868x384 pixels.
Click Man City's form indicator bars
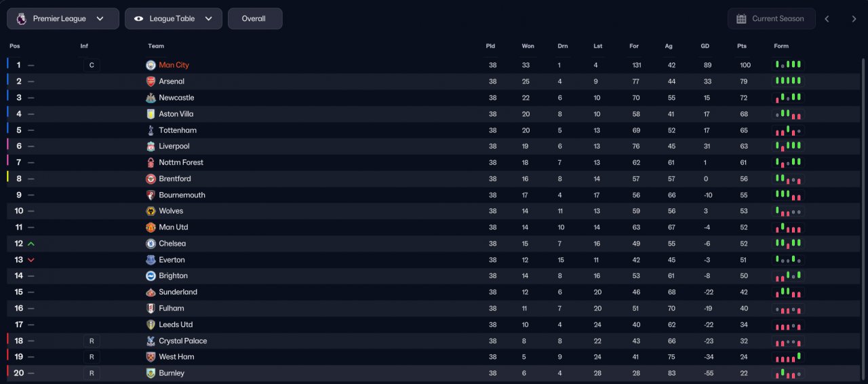click(789, 65)
